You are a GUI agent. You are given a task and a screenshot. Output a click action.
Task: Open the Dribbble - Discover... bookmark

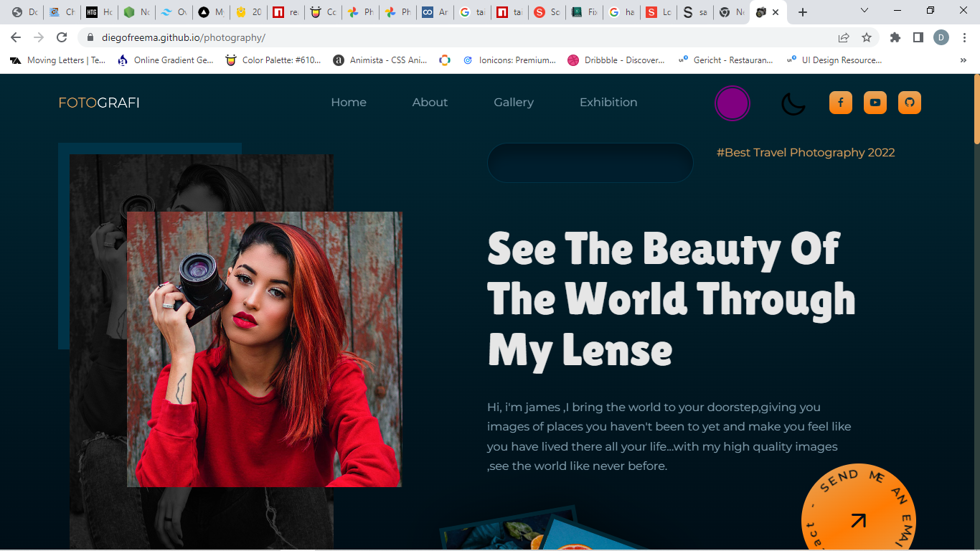click(616, 60)
